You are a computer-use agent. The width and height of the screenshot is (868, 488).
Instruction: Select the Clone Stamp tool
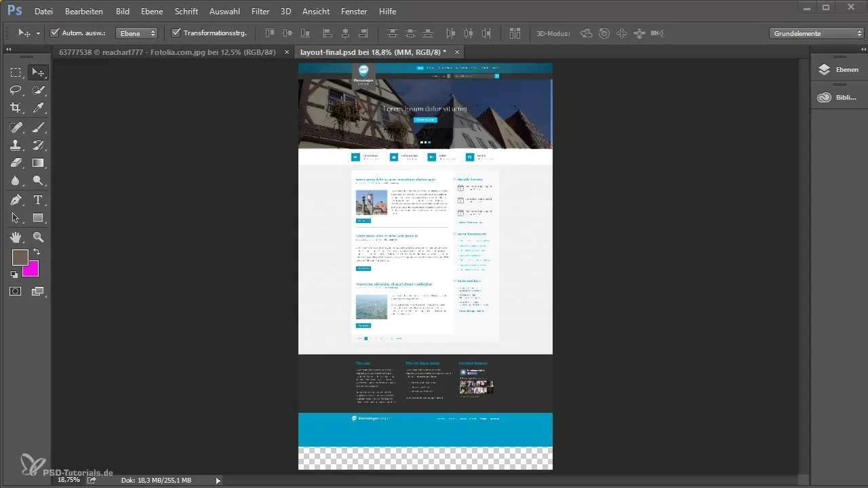coord(16,144)
